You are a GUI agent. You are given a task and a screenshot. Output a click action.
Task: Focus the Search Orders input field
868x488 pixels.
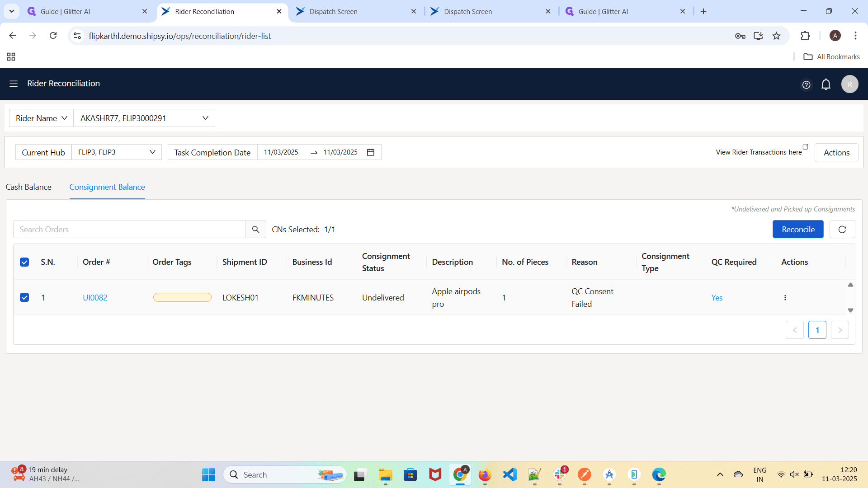tap(129, 229)
